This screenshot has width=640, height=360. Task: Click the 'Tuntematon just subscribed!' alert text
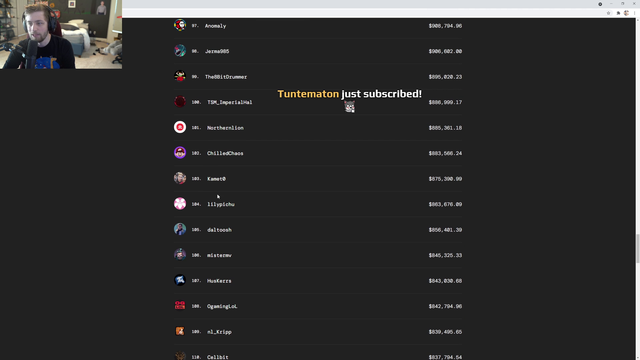click(349, 94)
